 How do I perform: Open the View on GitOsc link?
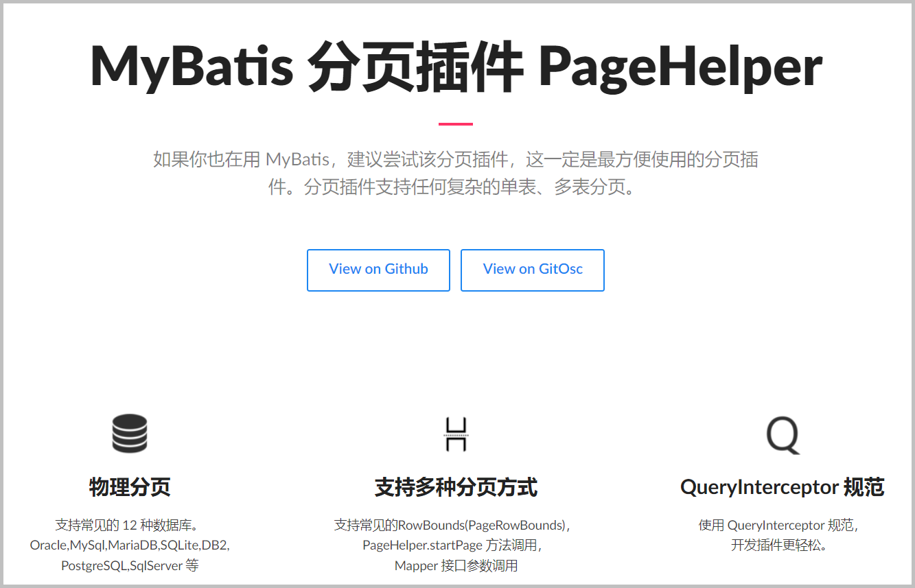(533, 270)
